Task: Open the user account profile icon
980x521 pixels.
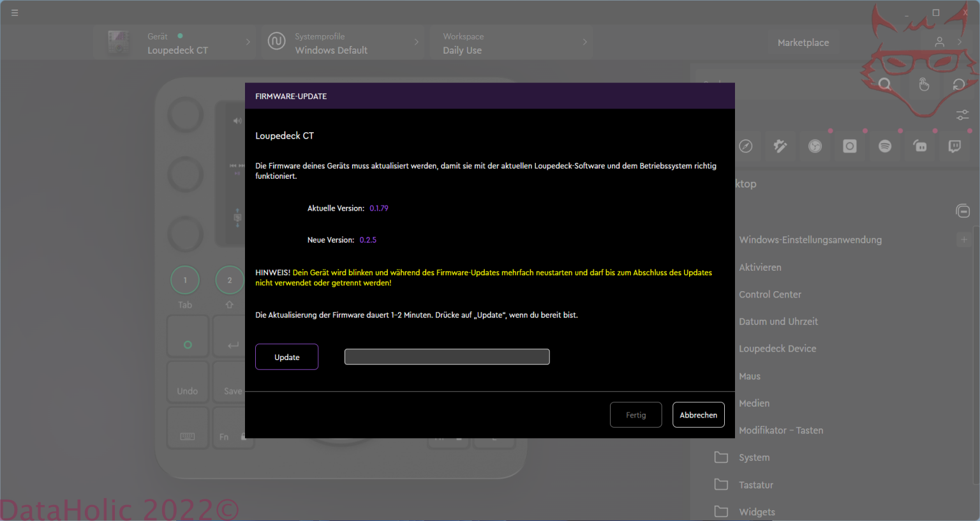Action: point(939,42)
